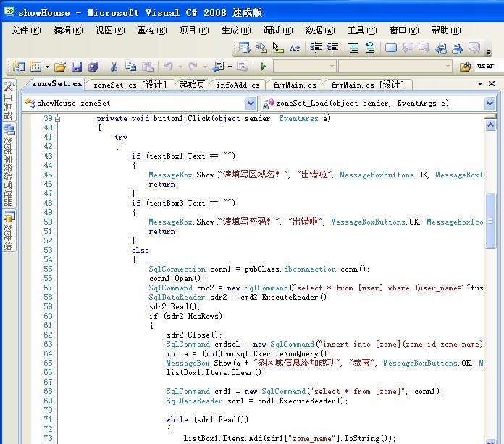Click the Display Parameter Info icon

(261, 48)
